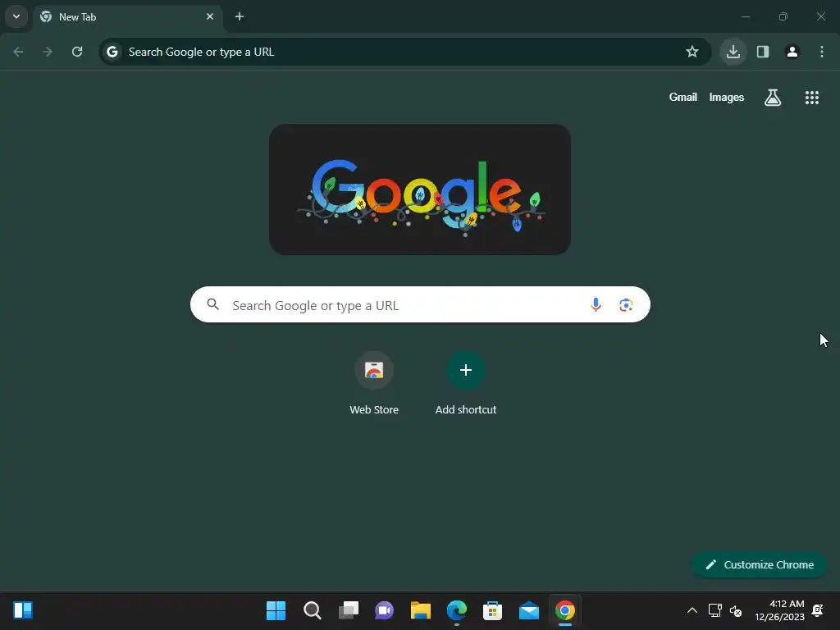Open Mail app from taskbar
The height and width of the screenshot is (630, 840).
[x=529, y=610]
